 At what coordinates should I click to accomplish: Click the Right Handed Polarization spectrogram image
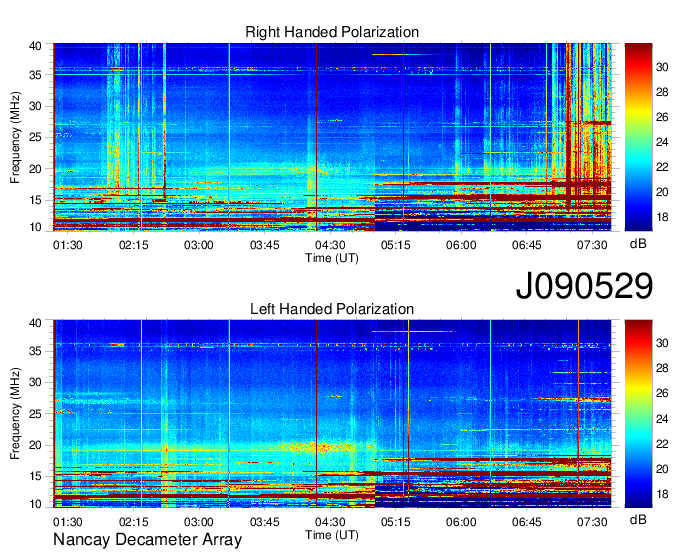tap(332, 137)
